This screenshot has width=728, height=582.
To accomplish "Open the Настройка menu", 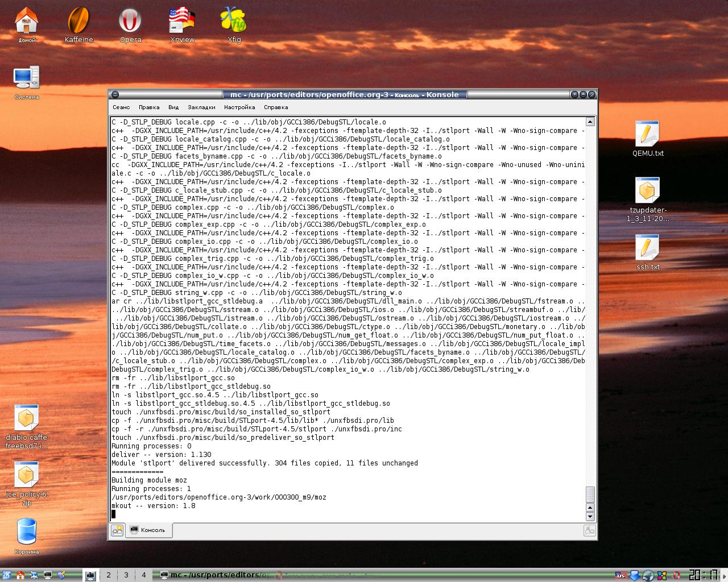I will 239,107.
